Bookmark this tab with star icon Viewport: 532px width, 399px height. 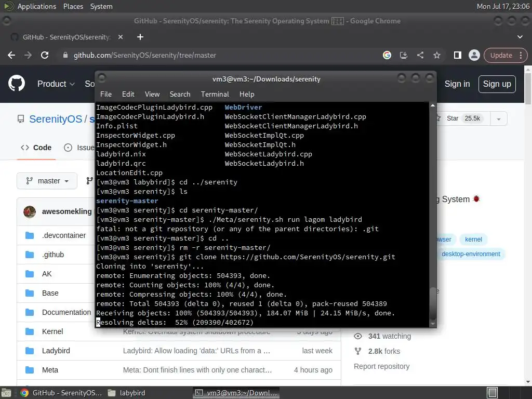(436, 55)
